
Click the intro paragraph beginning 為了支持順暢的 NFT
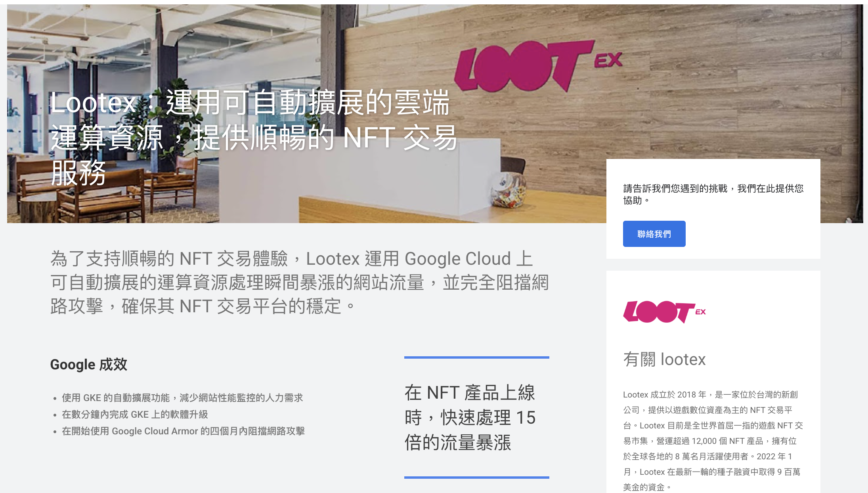300,282
